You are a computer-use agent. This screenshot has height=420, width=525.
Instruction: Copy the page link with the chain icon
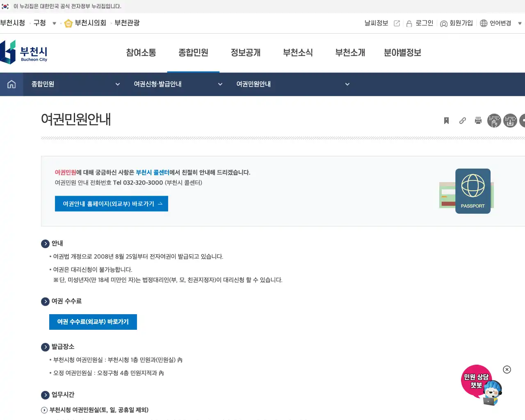tap(462, 121)
